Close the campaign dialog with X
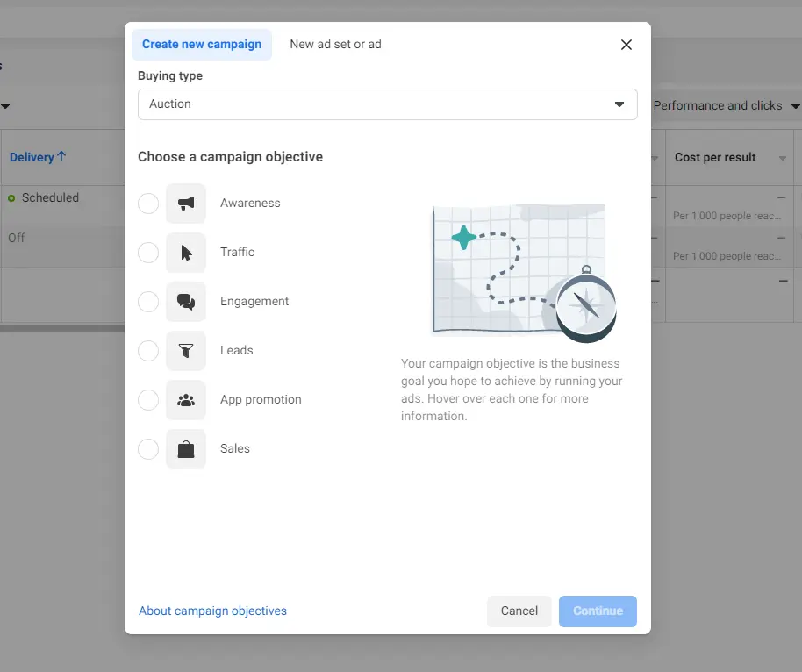This screenshot has width=802, height=672. [x=627, y=45]
